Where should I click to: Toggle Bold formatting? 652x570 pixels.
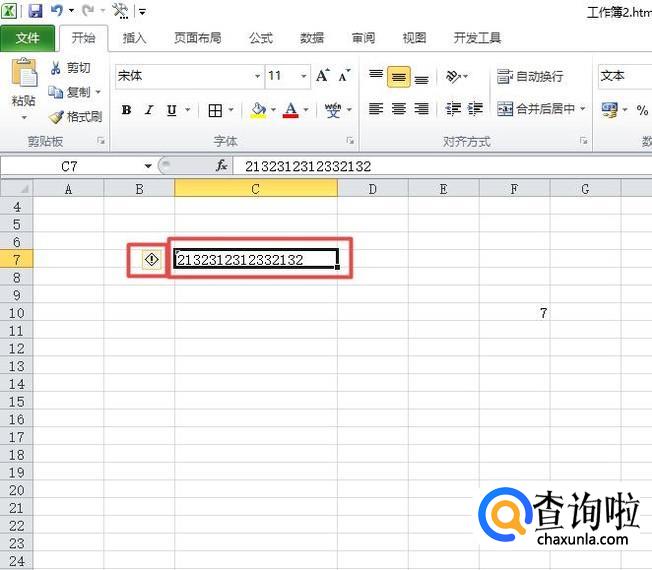point(126,110)
